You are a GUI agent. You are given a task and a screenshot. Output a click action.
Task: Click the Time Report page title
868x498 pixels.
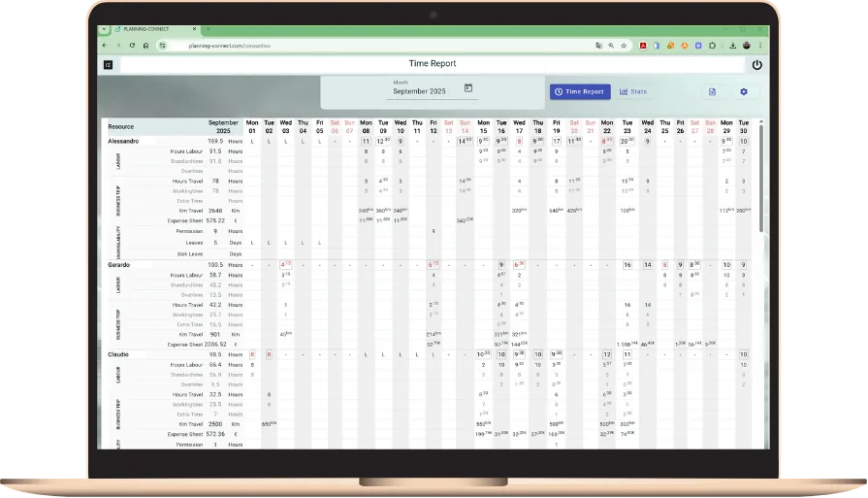pyautogui.click(x=433, y=64)
